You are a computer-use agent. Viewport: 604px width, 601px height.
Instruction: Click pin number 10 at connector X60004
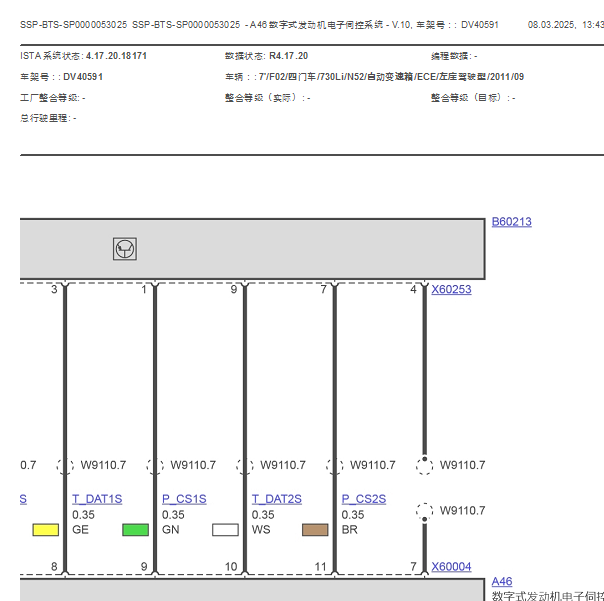click(x=231, y=567)
